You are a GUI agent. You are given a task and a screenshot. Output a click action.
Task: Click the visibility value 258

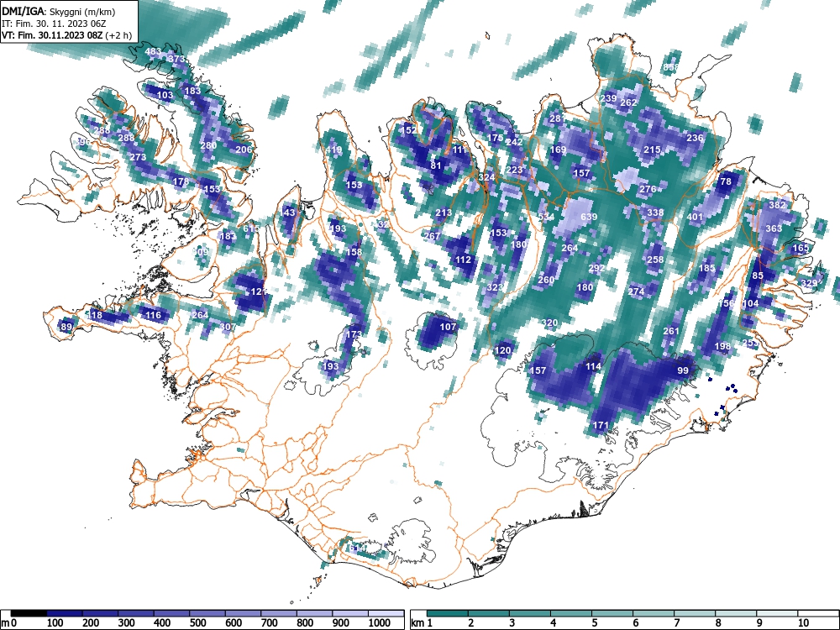[655, 260]
